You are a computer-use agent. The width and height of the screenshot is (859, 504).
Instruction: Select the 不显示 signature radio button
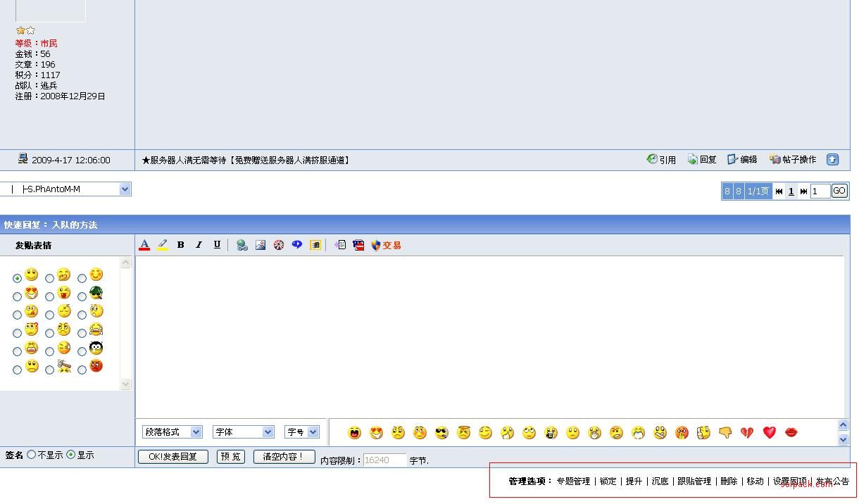[x=32, y=455]
